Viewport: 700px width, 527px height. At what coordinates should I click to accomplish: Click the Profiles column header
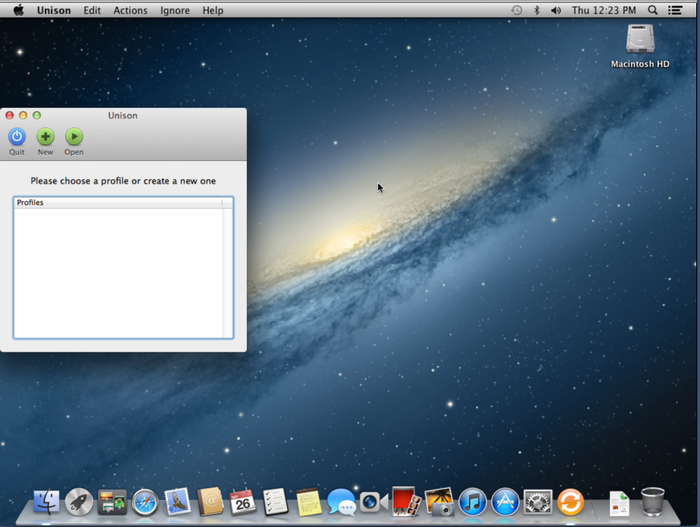tap(118, 203)
